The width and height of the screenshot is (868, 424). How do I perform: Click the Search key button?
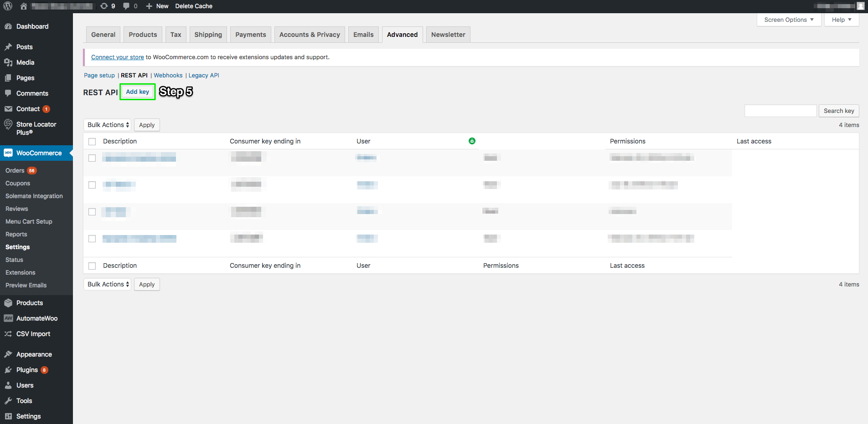coord(839,111)
